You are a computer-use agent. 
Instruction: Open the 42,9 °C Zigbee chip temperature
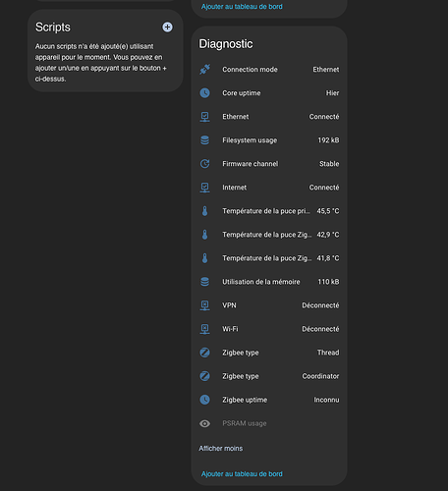[x=269, y=235]
